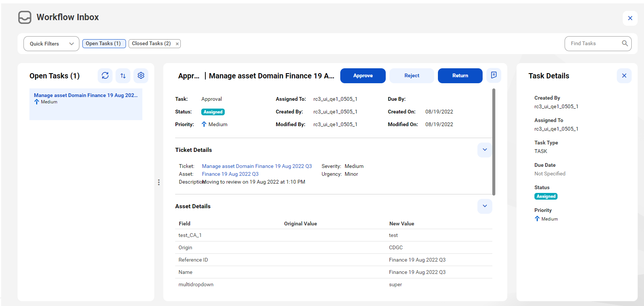Click the TASK task type value

541,151
